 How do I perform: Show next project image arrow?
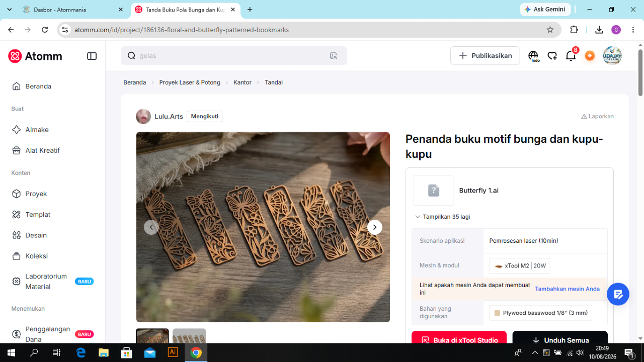coord(374,227)
